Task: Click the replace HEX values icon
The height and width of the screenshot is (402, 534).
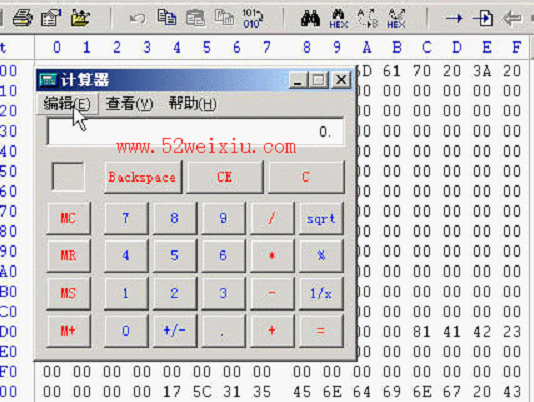Action: 396,18
